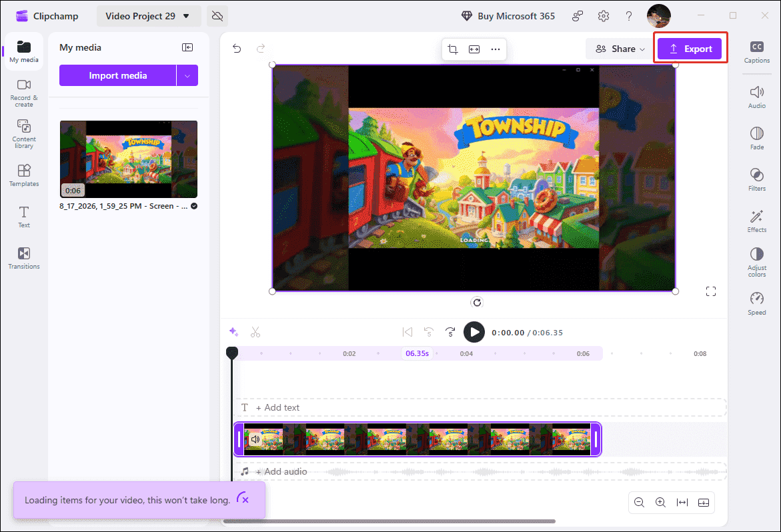Undo the last action
Screen dimensions: 781x532
pyautogui.click(x=237, y=48)
